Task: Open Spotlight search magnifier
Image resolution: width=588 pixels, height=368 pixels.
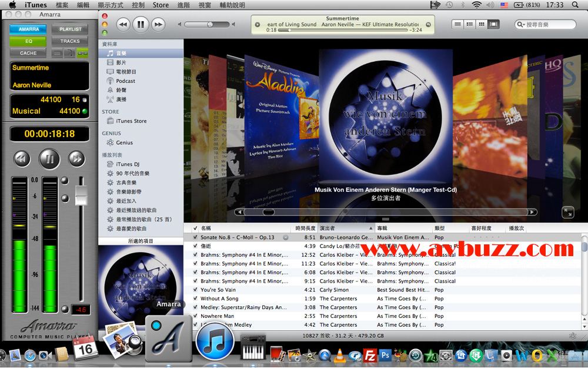Action: [575, 5]
